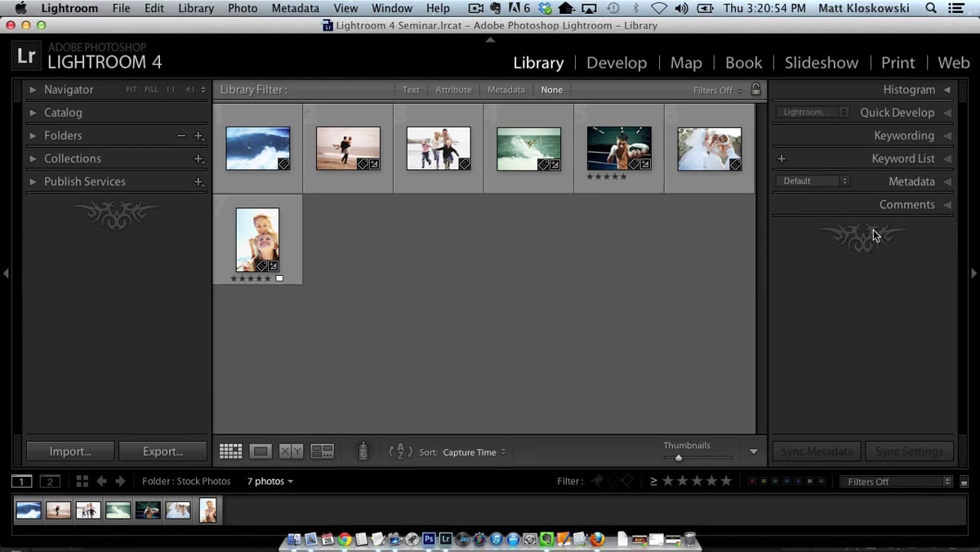Screen dimensions: 980x552
Task: Add a keyword with Keyword List plus
Action: (x=782, y=159)
